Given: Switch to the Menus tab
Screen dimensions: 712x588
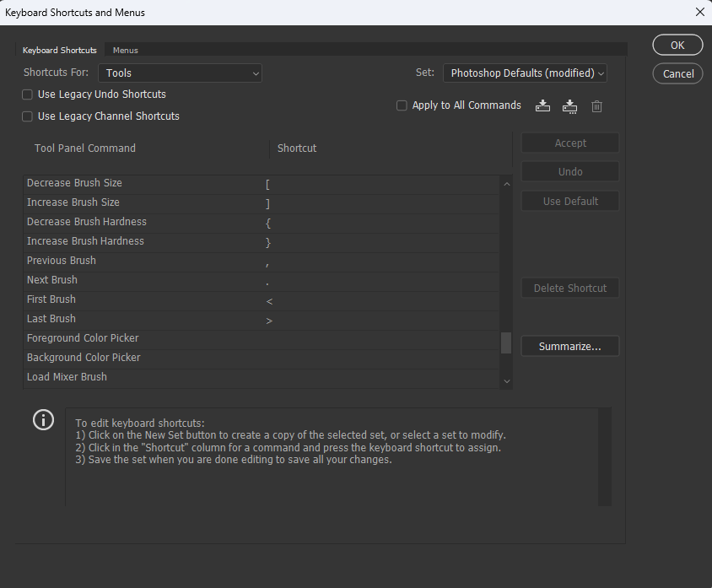Looking at the screenshot, I should [125, 50].
